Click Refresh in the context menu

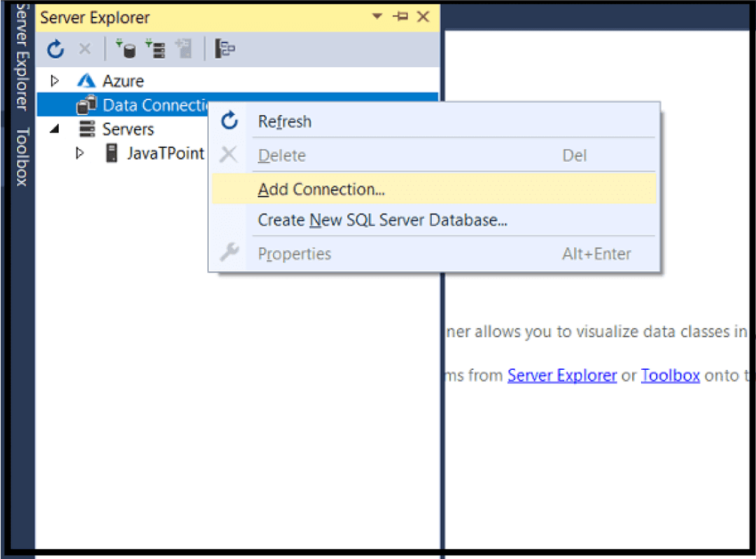[284, 122]
